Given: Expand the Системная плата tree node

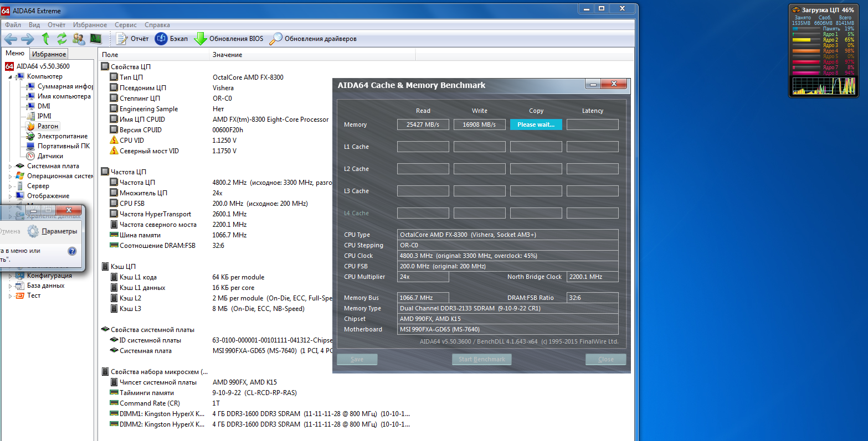Looking at the screenshot, I should click(10, 167).
